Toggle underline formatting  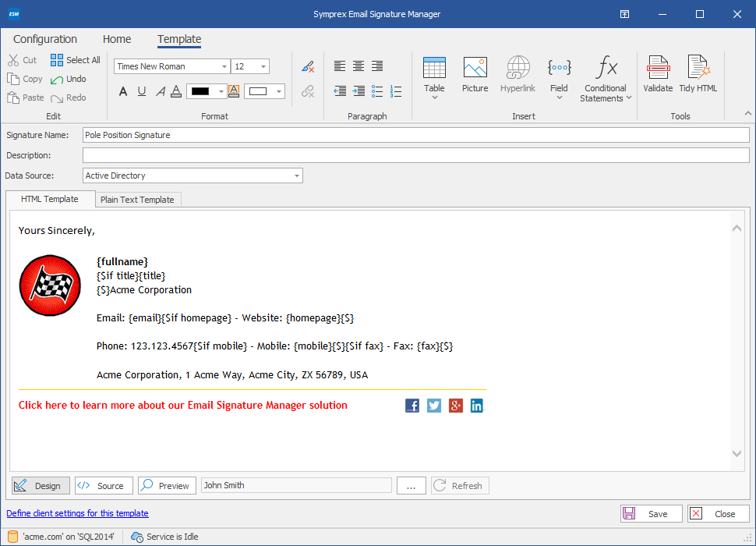click(x=142, y=91)
